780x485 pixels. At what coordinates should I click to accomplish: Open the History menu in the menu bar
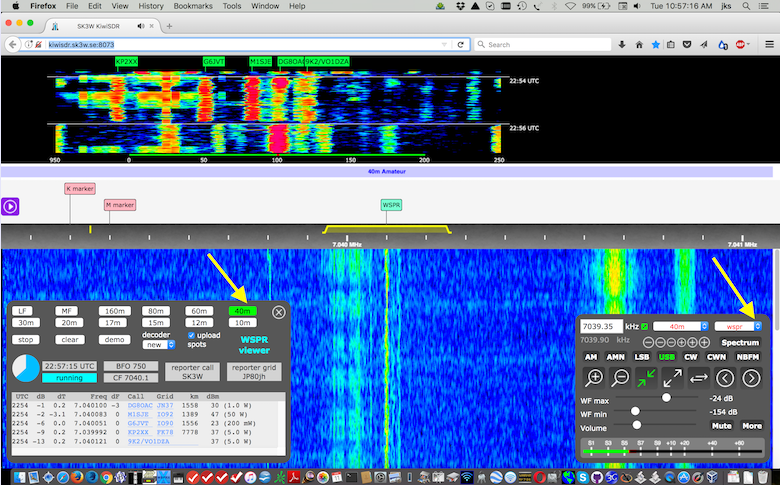151,6
